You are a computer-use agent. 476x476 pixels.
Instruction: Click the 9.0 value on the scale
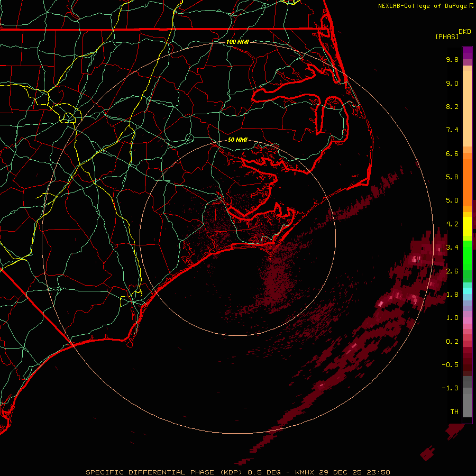click(452, 83)
